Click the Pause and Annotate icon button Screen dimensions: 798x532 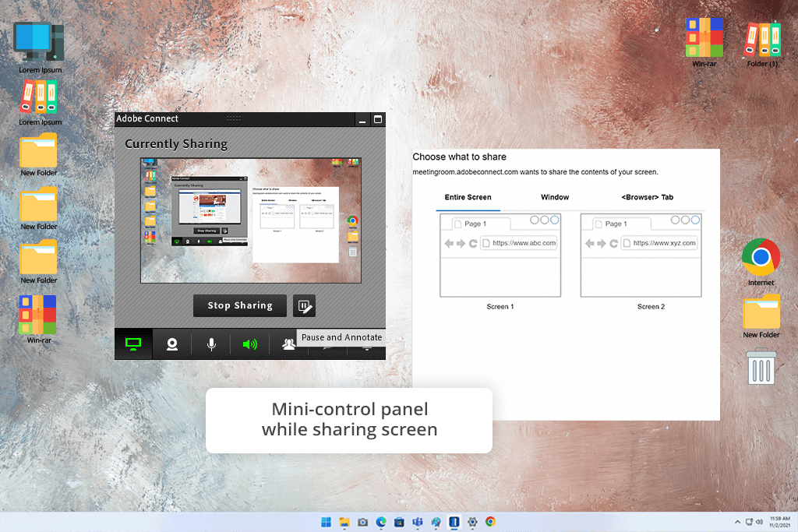tap(305, 305)
